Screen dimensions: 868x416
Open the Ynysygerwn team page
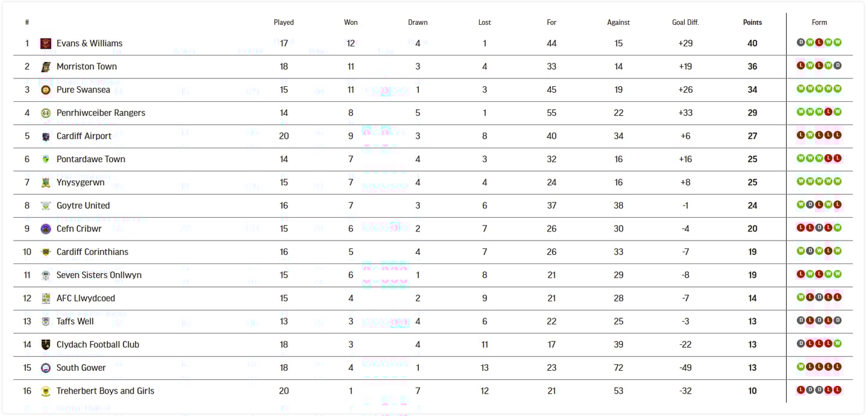[81, 182]
